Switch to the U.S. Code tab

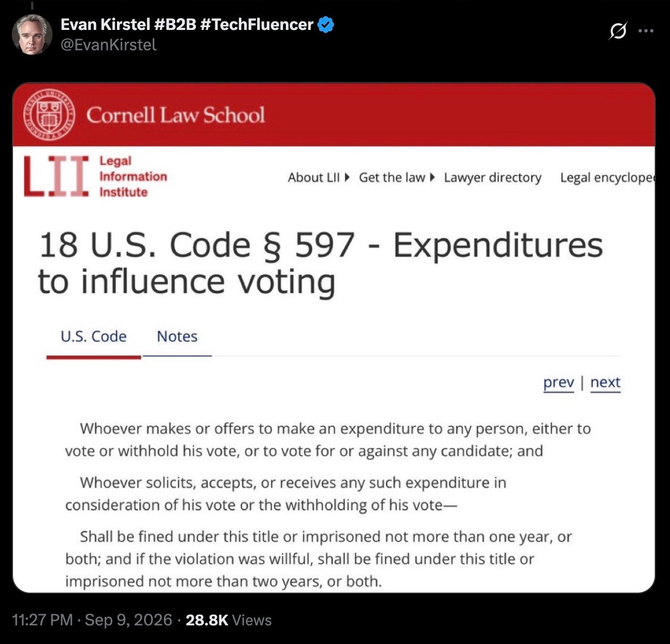pos(94,337)
